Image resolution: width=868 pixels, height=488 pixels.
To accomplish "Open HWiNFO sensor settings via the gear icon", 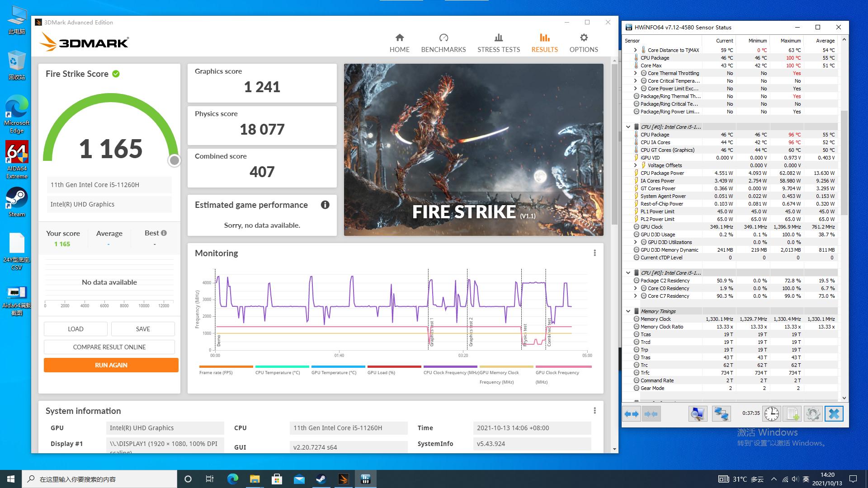I will [812, 414].
